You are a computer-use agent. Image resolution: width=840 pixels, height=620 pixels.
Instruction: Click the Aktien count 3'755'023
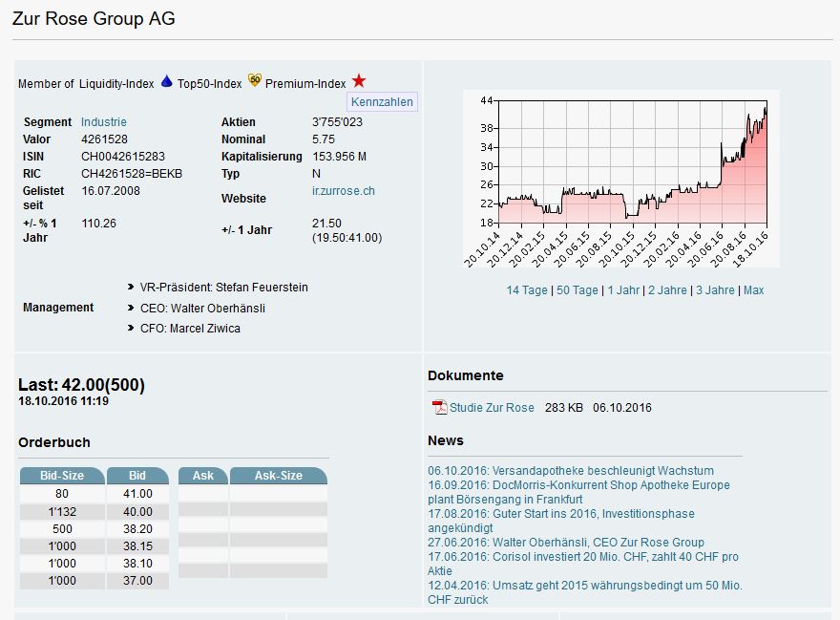click(338, 122)
